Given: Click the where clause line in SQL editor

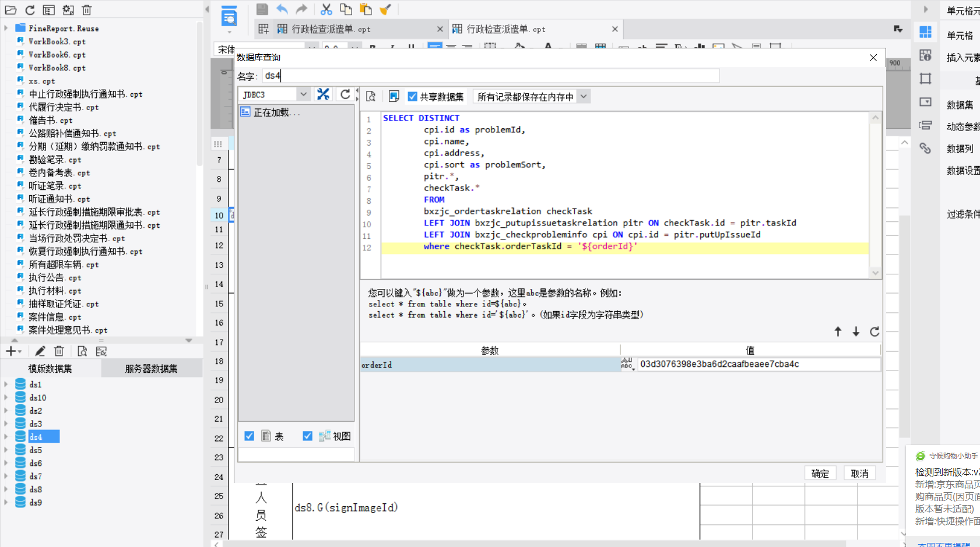Looking at the screenshot, I should tap(624, 246).
